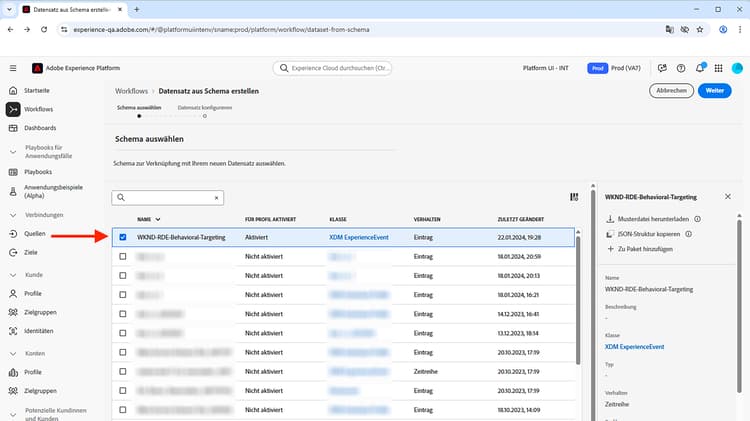Screen dimensions: 750x421
Task: Open the notifications bell
Action: 699,68
